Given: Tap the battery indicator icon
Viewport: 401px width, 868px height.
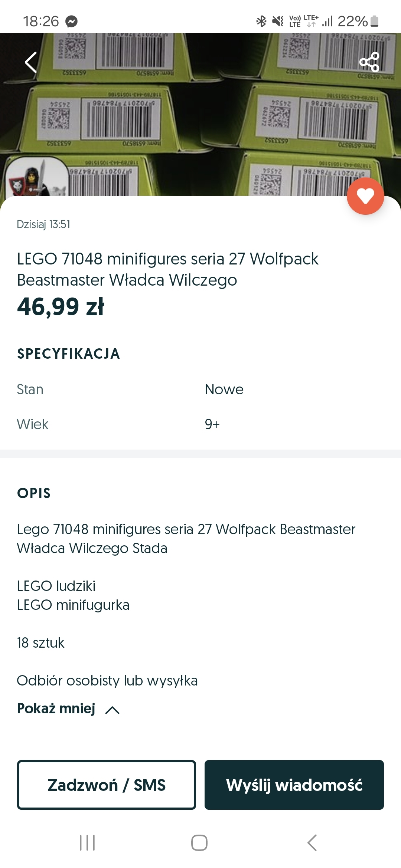Looking at the screenshot, I should click(x=375, y=21).
